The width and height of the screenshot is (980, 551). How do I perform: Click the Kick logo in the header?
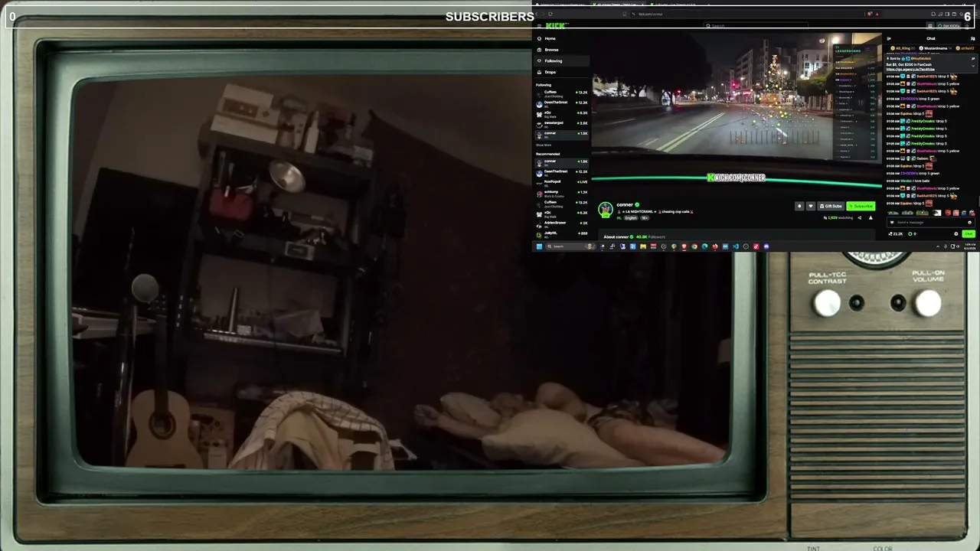click(557, 25)
